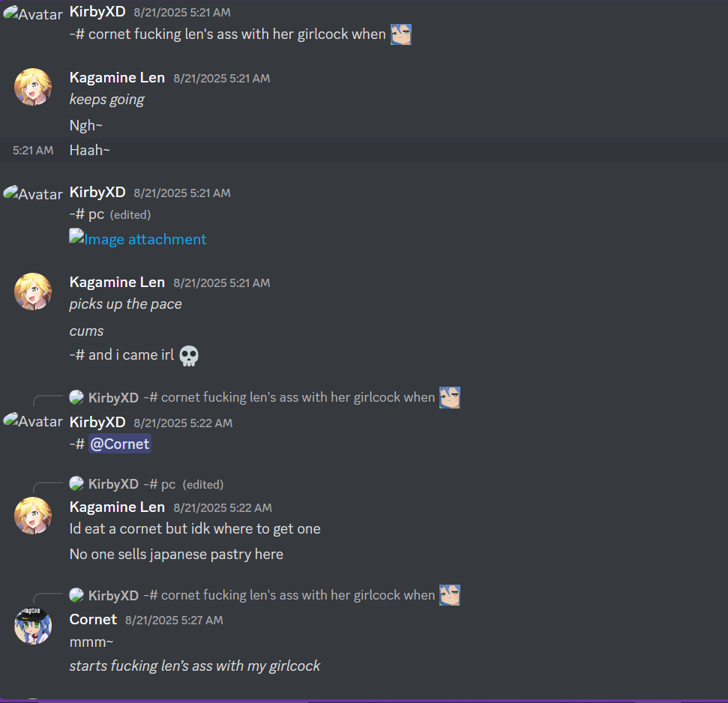Viewport: 728px width, 703px height.
Task: Open Cornet's profile avatar with the cap
Action: tap(32, 626)
